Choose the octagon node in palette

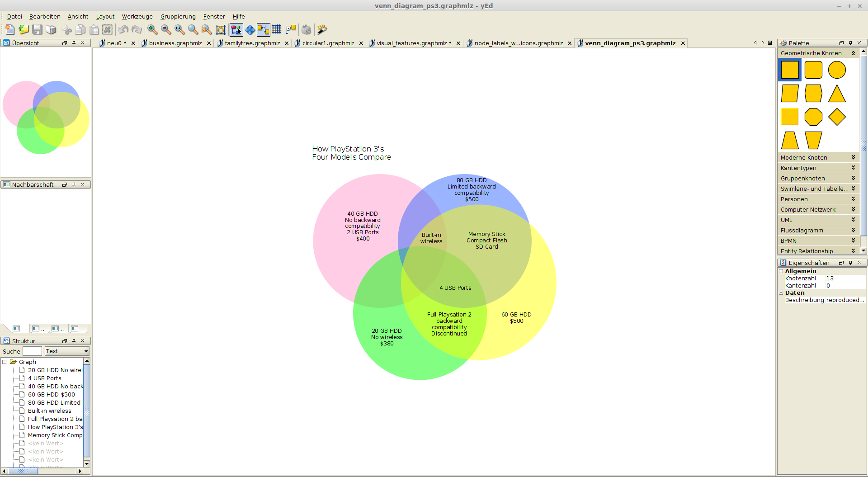point(813,117)
